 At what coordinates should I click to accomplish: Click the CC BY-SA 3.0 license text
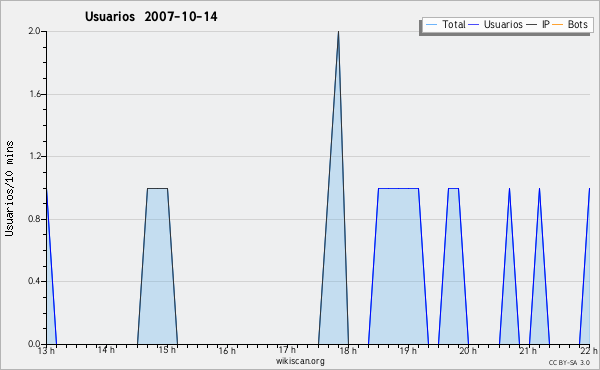pyautogui.click(x=569, y=362)
